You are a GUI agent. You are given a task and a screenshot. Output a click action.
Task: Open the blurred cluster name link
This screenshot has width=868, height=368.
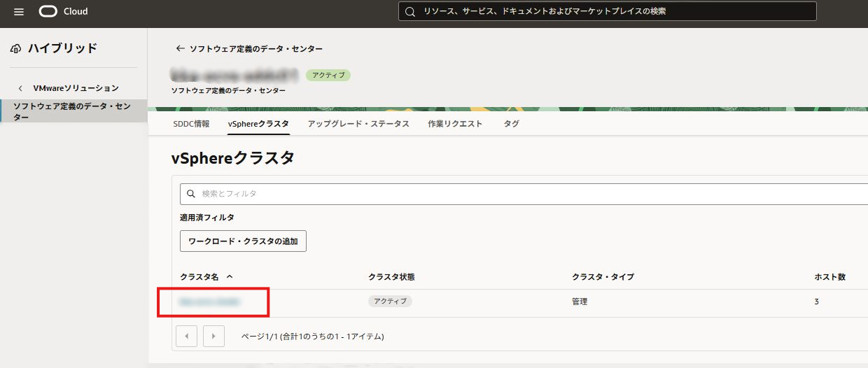pyautogui.click(x=210, y=302)
